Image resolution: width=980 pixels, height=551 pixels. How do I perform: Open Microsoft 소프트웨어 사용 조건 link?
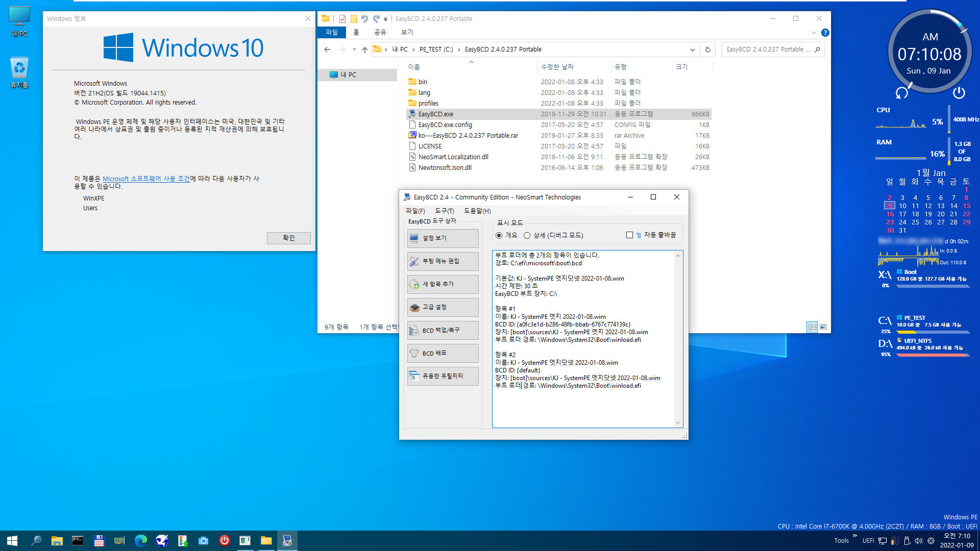coord(146,179)
